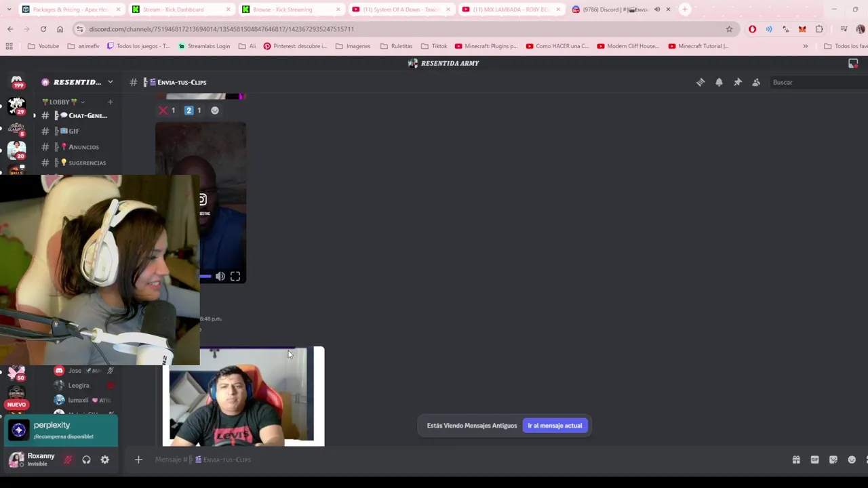868x488 pixels.
Task: Enter fullscreen on the video
Action: [x=235, y=277]
